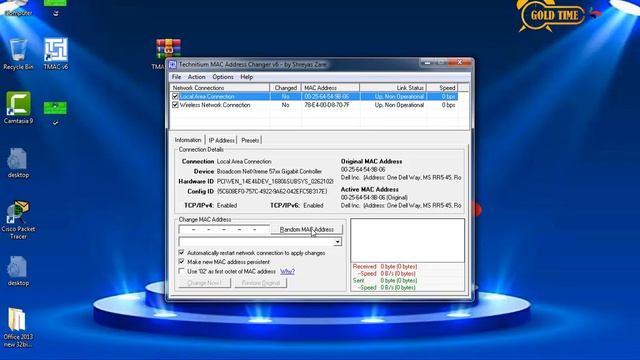This screenshot has height=360, width=640.
Task: Sort by Link Status column header
Action: pos(393,88)
